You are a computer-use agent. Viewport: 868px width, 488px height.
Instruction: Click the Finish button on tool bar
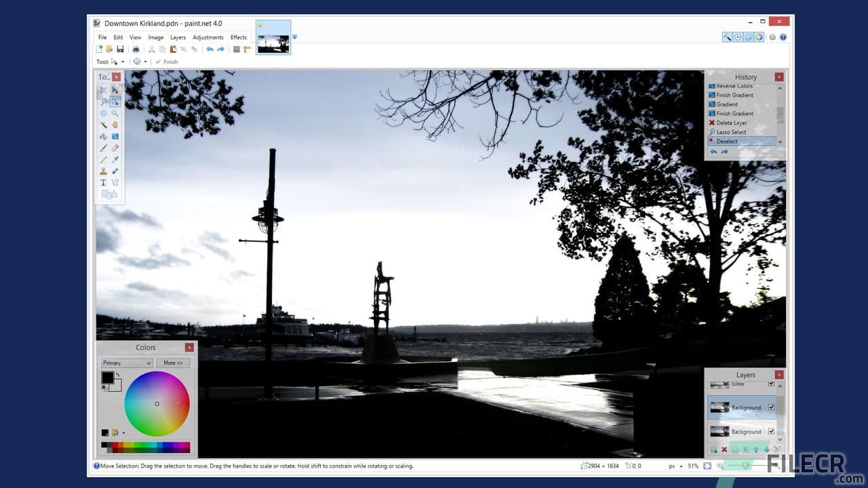166,62
